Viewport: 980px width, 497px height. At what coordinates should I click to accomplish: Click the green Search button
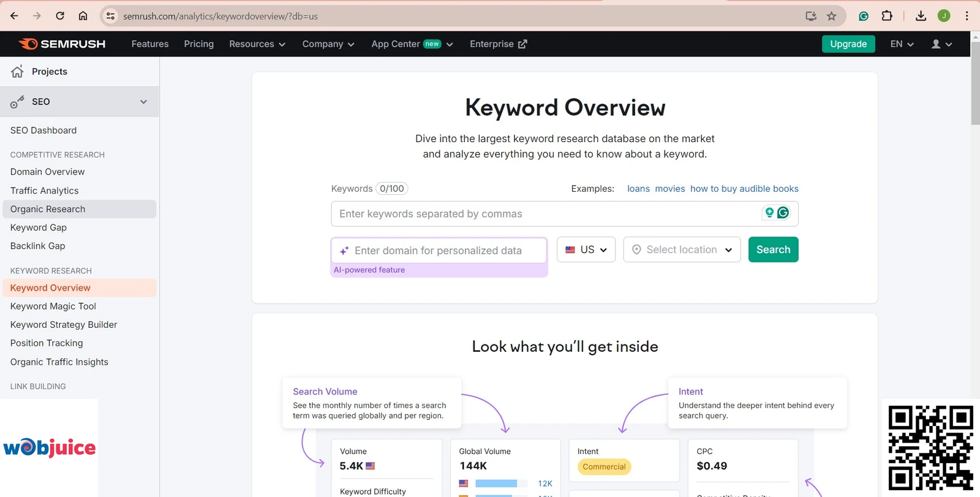click(773, 249)
